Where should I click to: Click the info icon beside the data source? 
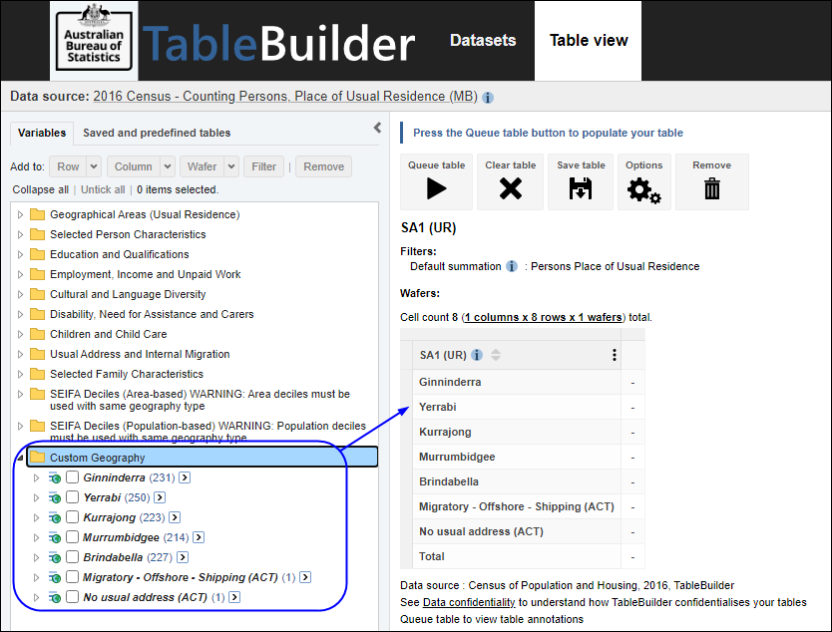coord(487,95)
